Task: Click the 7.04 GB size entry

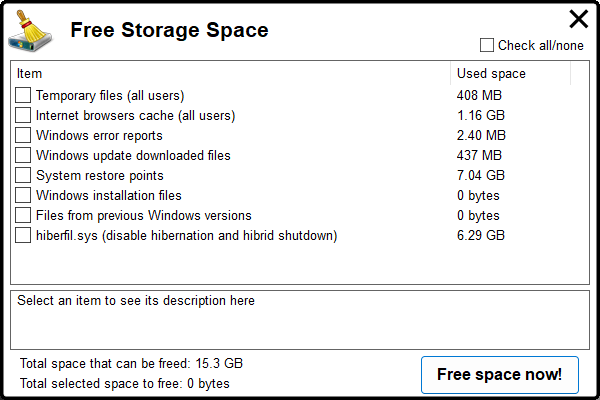Action: coord(481,175)
